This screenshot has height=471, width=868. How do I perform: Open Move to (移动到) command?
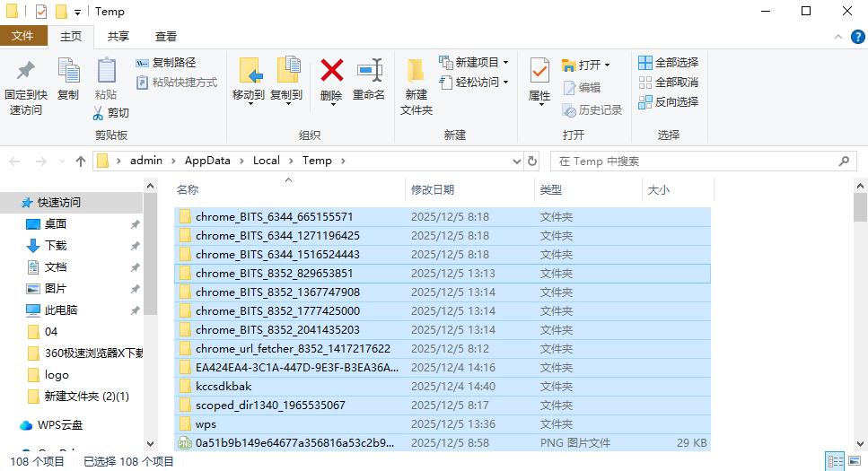tap(249, 81)
